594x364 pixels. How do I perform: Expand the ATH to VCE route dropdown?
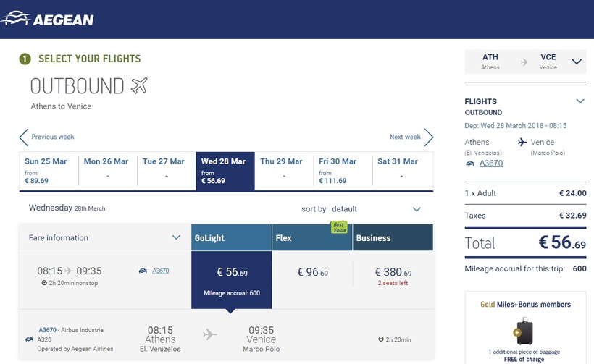point(577,62)
